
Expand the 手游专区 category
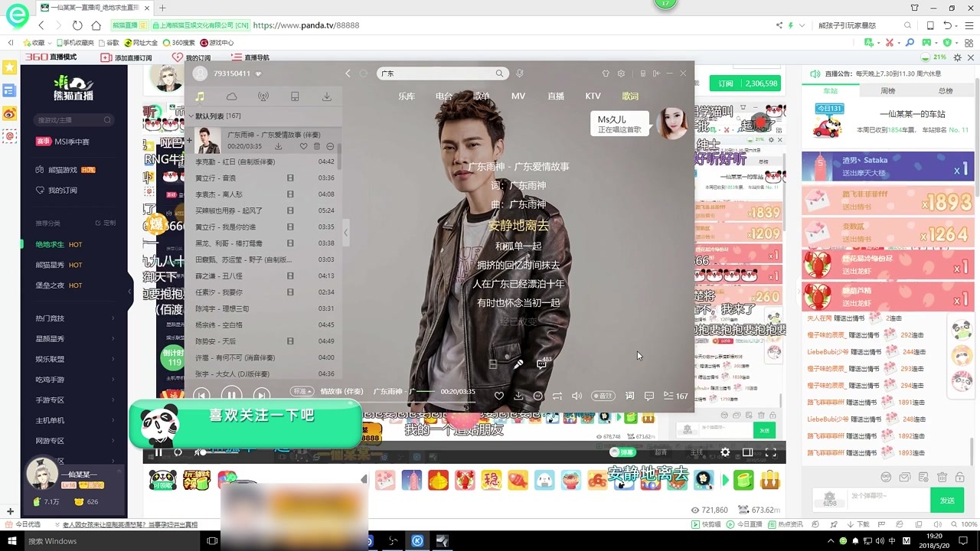pos(74,399)
